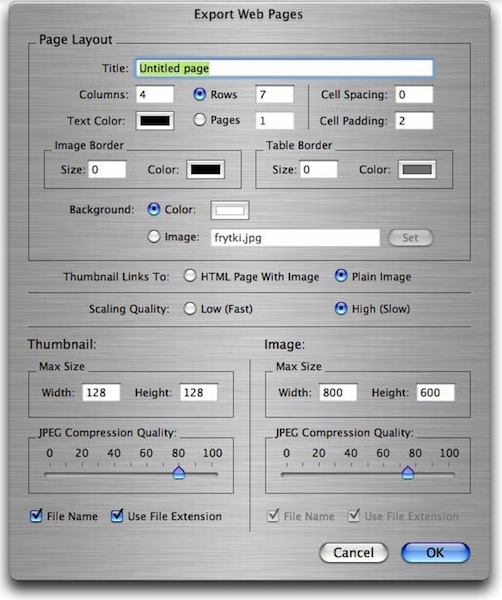The height and width of the screenshot is (600, 502).
Task: Click the Table Border Size field
Action: [x=319, y=170]
